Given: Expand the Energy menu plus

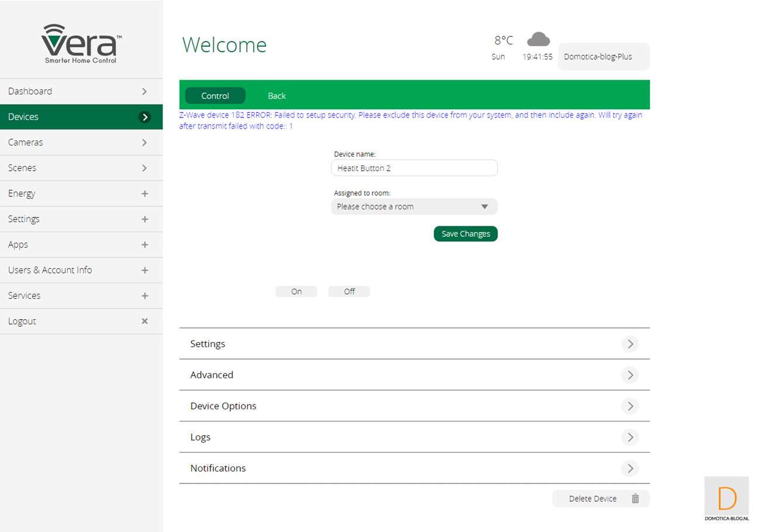Looking at the screenshot, I should tap(144, 194).
